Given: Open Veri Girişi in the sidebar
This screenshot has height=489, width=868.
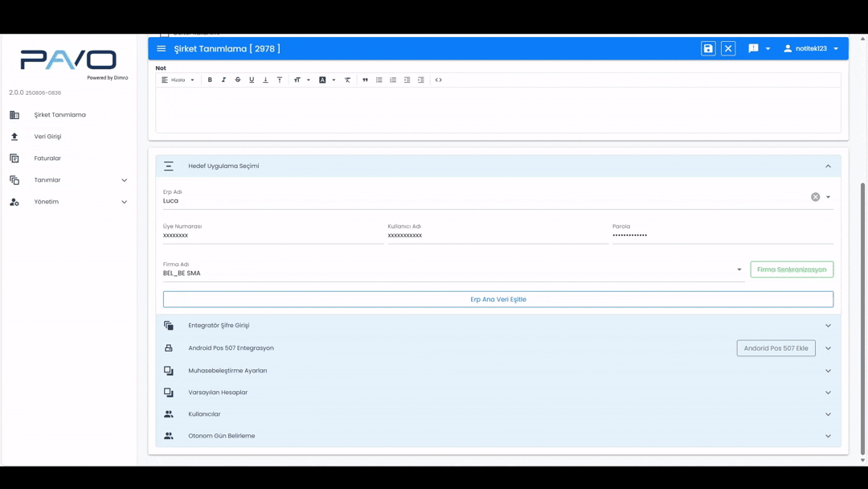Looking at the screenshot, I should 47,137.
